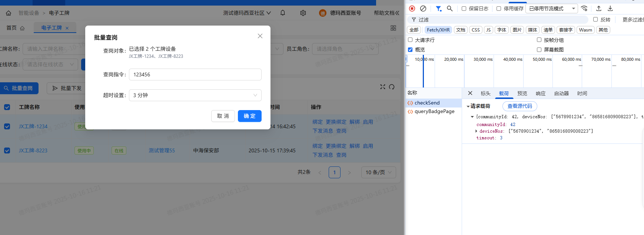Open the DevTools network search
The image size is (644, 235).
(450, 9)
